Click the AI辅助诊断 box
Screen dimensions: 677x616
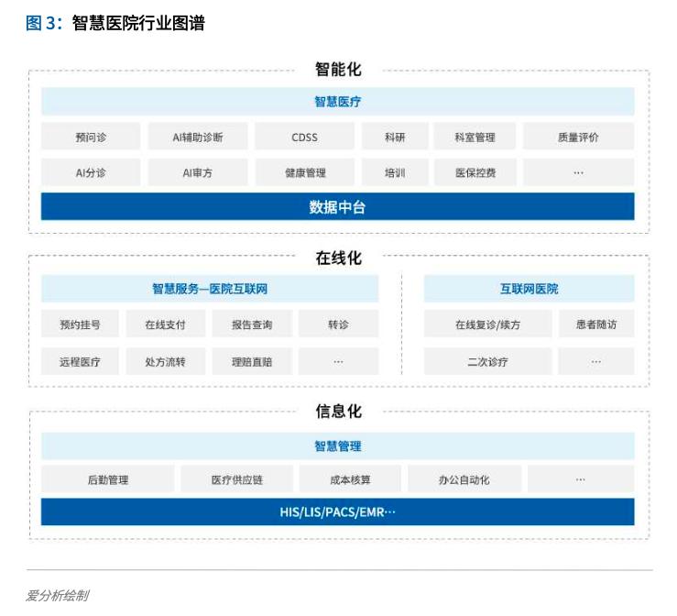pyautogui.click(x=198, y=137)
